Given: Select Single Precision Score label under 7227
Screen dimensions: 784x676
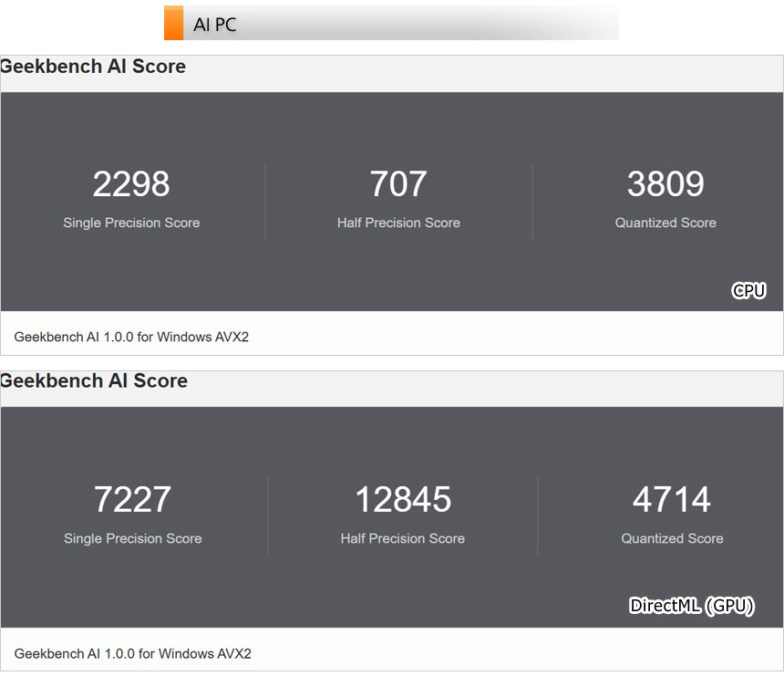Looking at the screenshot, I should tap(132, 538).
